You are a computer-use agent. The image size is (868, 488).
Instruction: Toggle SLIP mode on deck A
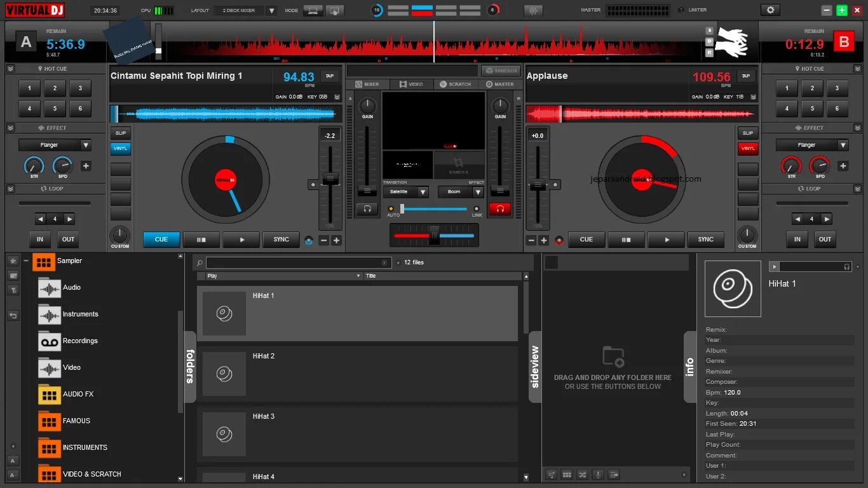tap(120, 133)
